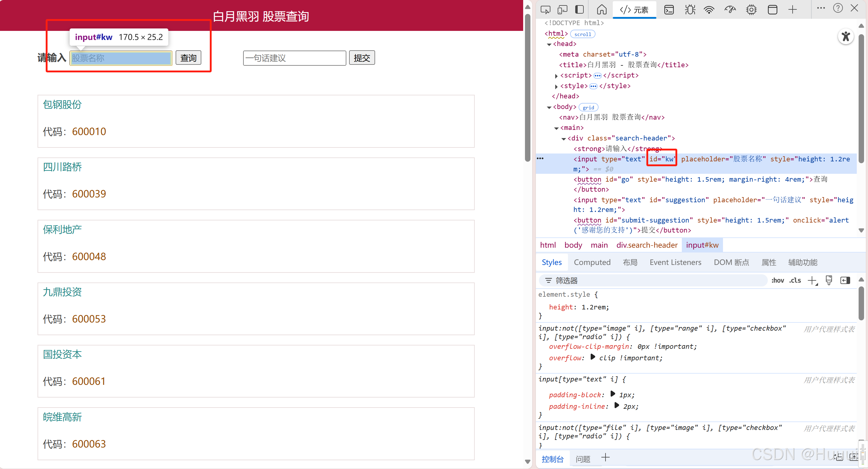Open the Event Listeners tab
Screen dimensions: 868x469
675,262
